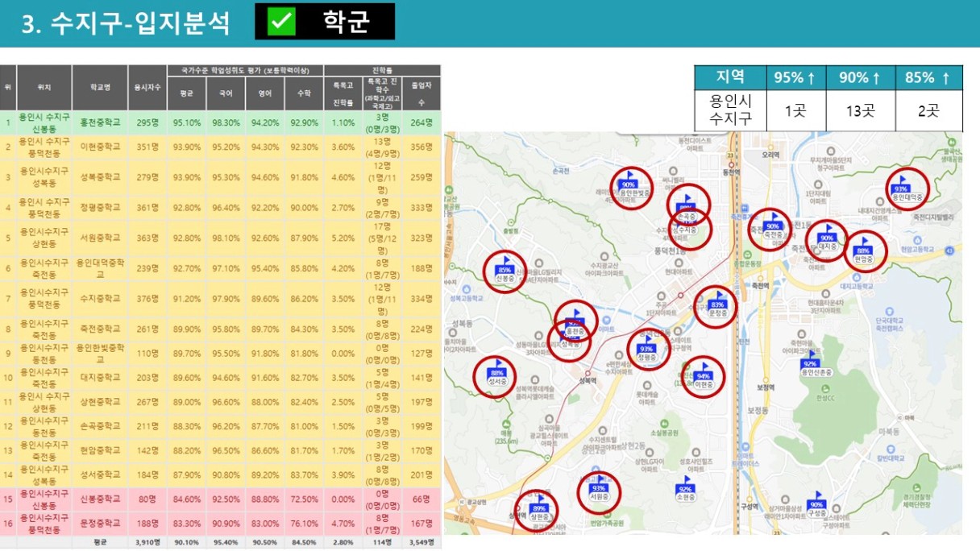This screenshot has width=980, height=551.
Task: Click the 성서중학교 cell in row 14
Action: (x=100, y=475)
